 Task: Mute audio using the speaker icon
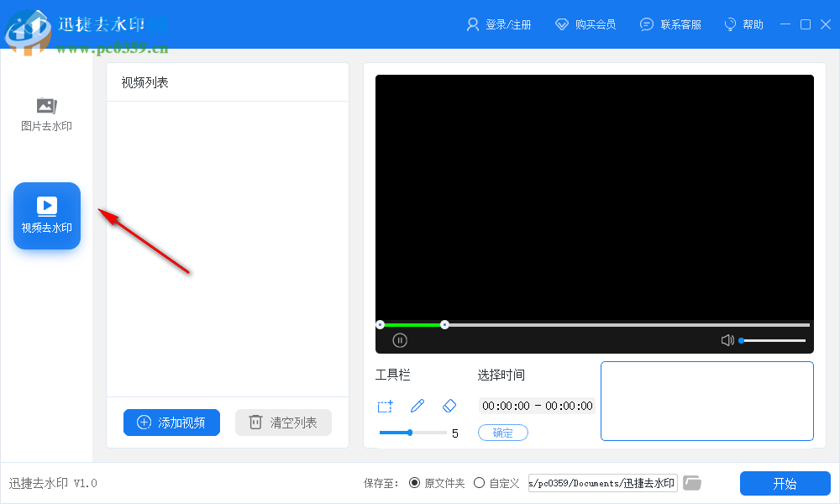[726, 339]
